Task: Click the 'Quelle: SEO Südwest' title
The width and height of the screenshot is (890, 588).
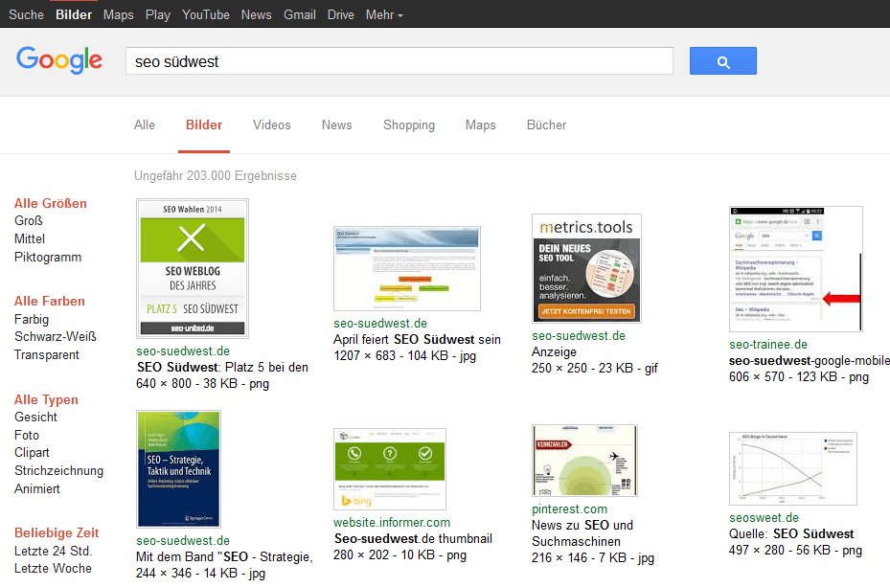Action: click(791, 534)
